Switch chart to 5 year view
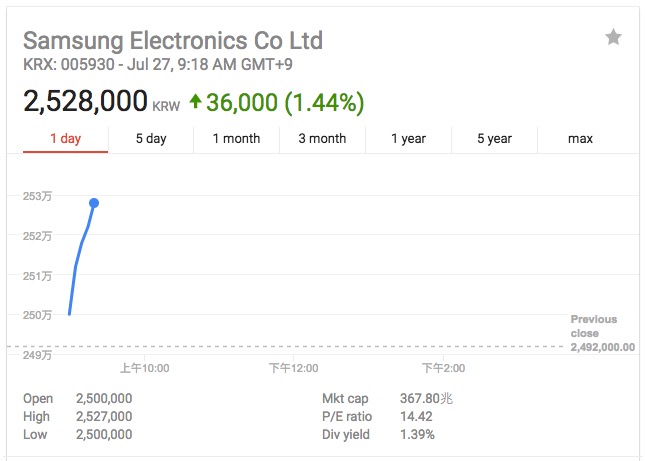Screen dimensions: 645x461 494,139
